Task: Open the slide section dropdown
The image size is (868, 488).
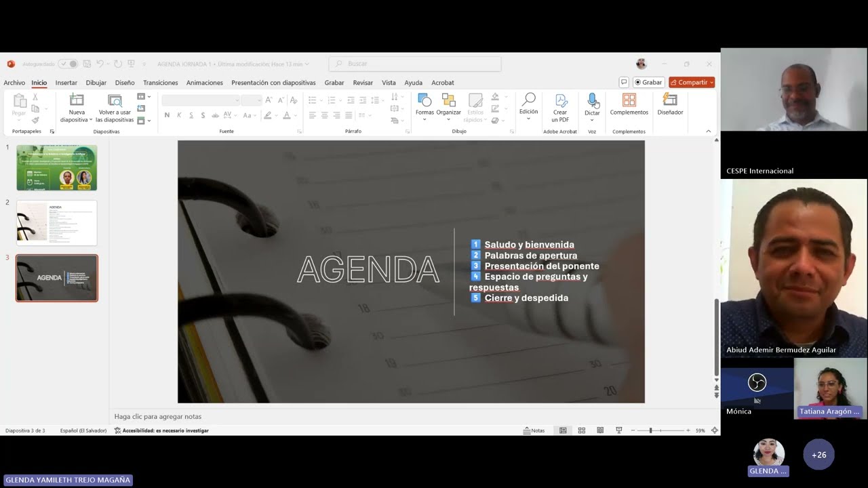Action: (143, 120)
